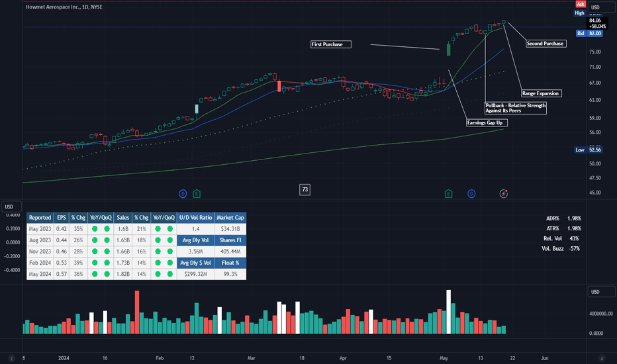This screenshot has height=364, width=617.
Task: Open the USD currency selector on the price axis
Action: click(601, 7)
